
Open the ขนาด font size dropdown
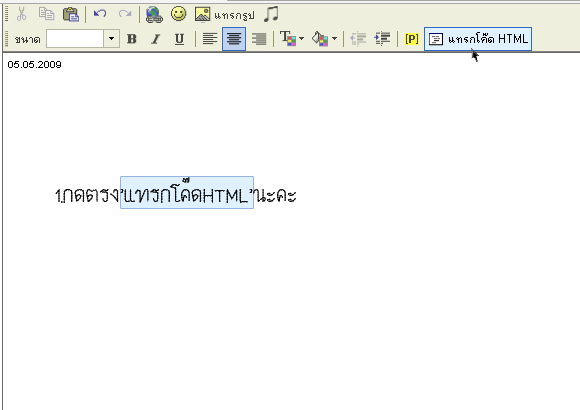point(111,38)
